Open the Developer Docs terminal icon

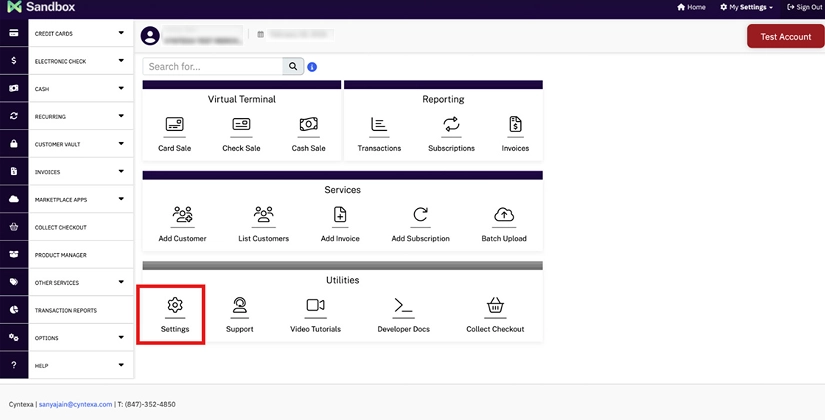pyautogui.click(x=404, y=305)
